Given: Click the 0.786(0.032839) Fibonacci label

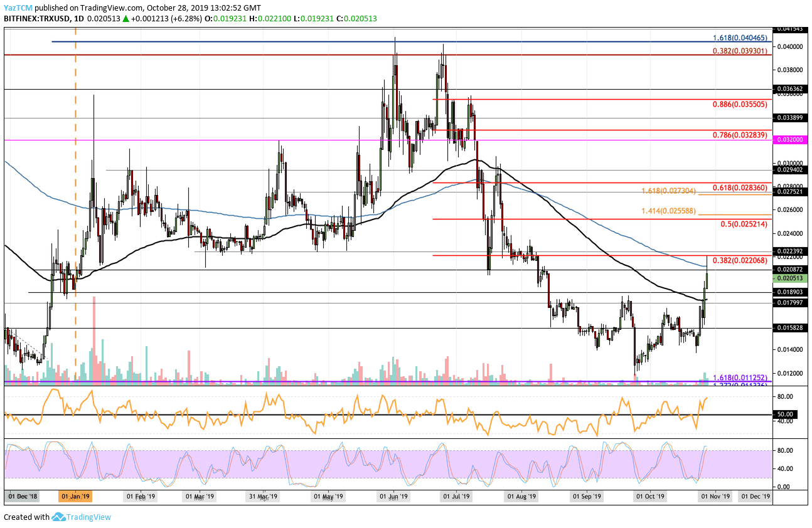Looking at the screenshot, I should click(739, 135).
